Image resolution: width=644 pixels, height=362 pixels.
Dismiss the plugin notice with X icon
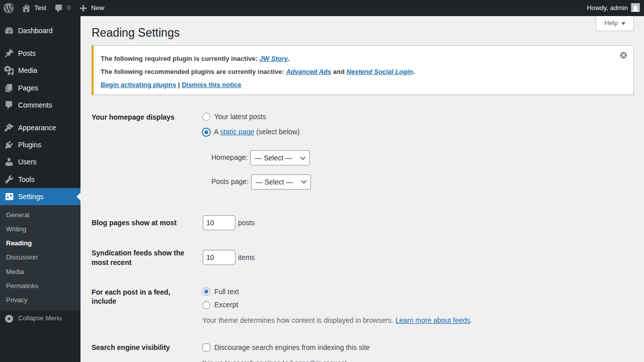(623, 55)
